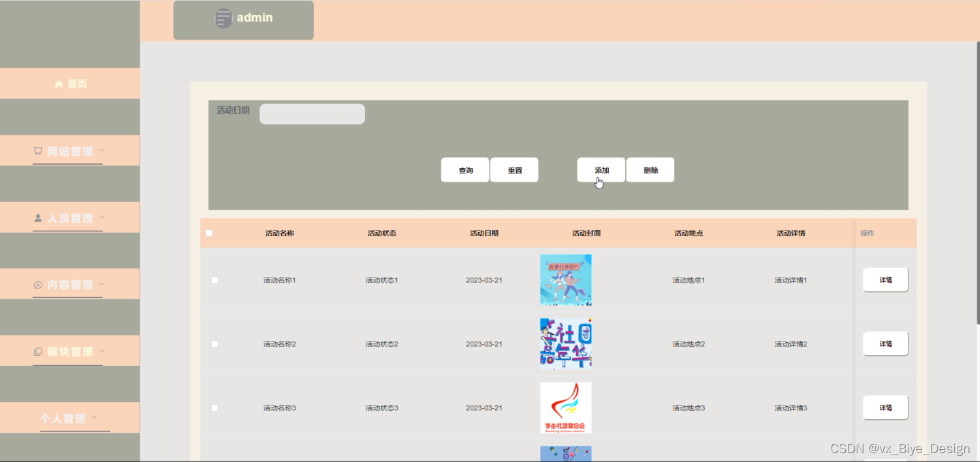This screenshot has height=462, width=980.
Task: Click the vertical page scrollbar
Action: (977, 182)
